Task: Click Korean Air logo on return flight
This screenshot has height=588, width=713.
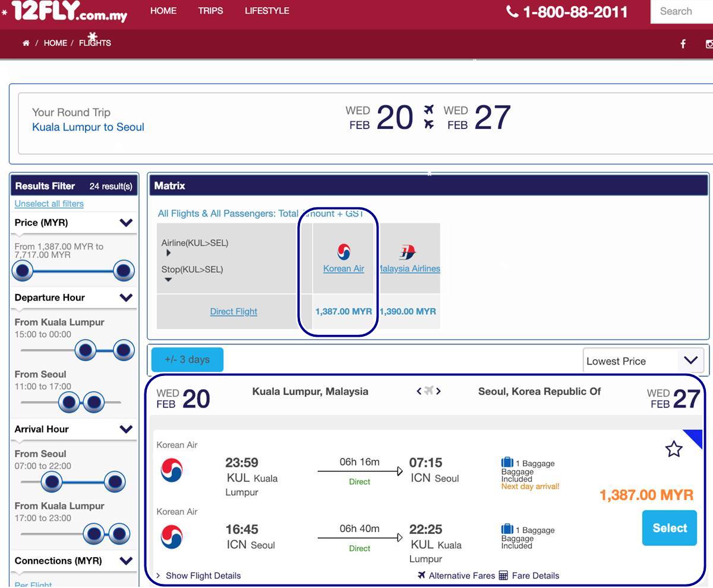Action: [x=172, y=537]
